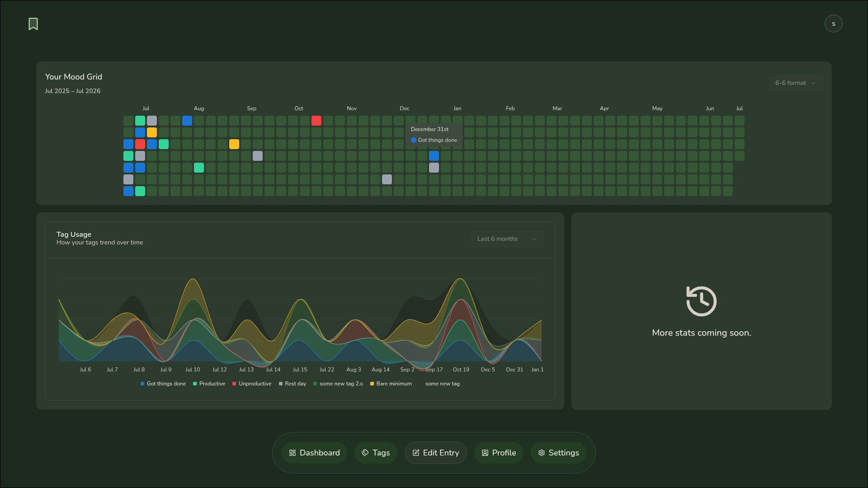
Task: Select the red mood cell under Oct
Action: point(316,121)
